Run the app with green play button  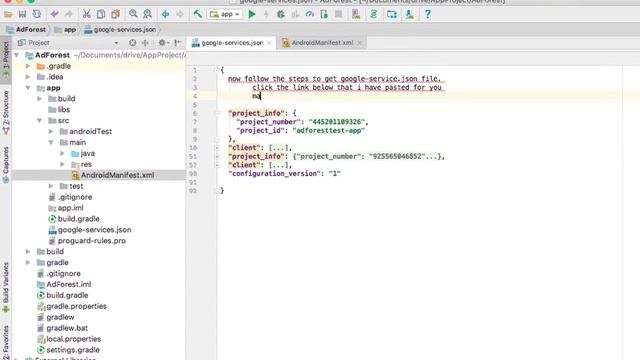(252, 14)
